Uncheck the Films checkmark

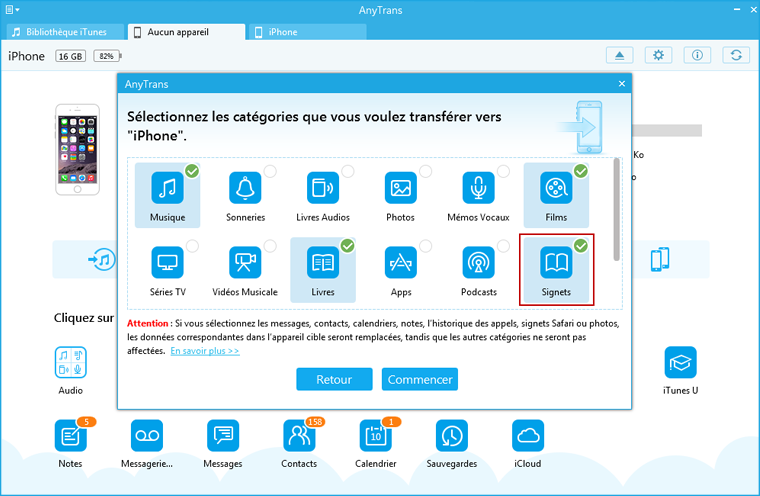click(x=581, y=171)
